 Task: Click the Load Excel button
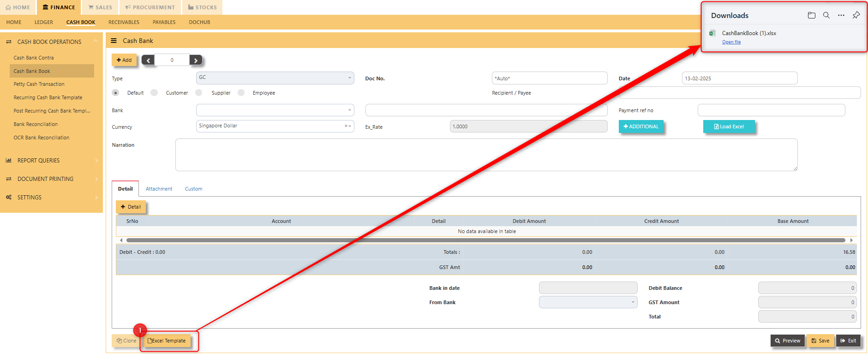click(x=729, y=126)
